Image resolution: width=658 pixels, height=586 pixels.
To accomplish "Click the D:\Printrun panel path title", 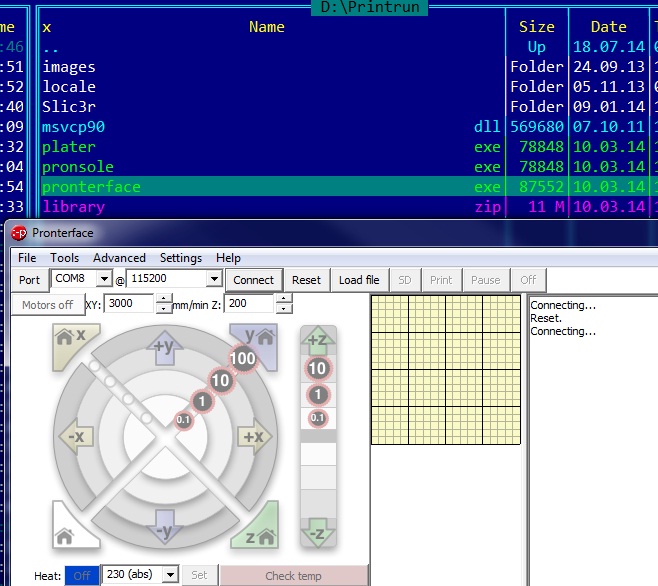I will [x=370, y=7].
